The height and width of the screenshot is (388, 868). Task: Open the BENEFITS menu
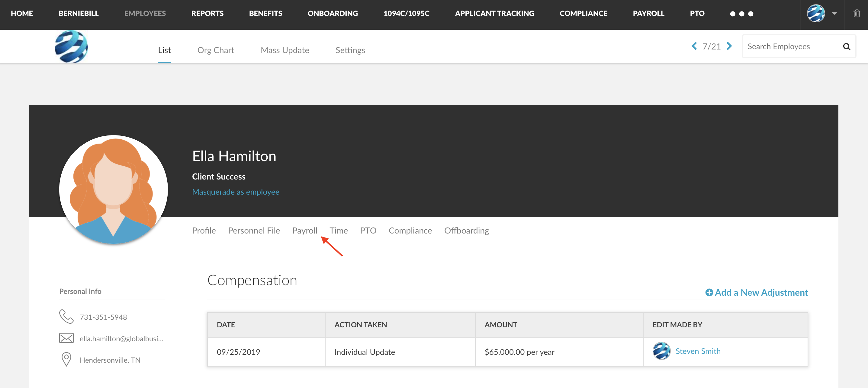265,14
